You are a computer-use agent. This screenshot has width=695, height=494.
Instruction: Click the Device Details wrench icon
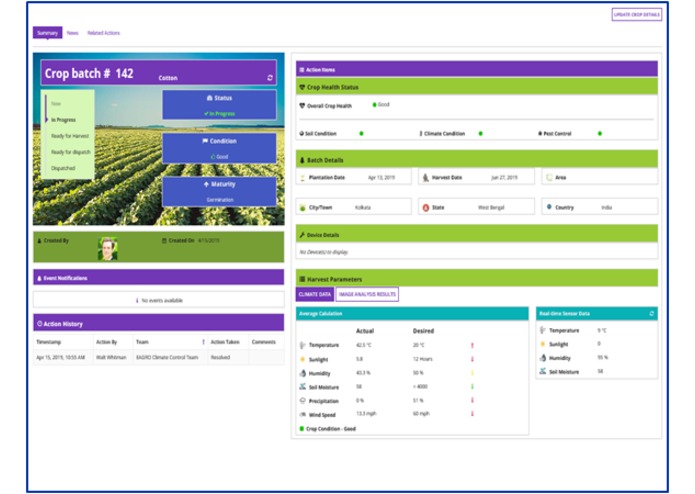pyautogui.click(x=302, y=235)
